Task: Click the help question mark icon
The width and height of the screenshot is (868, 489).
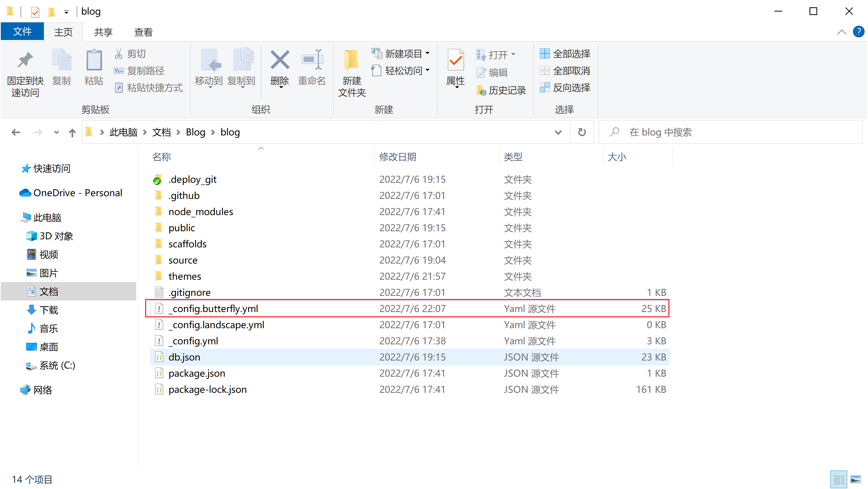Action: coord(858,32)
